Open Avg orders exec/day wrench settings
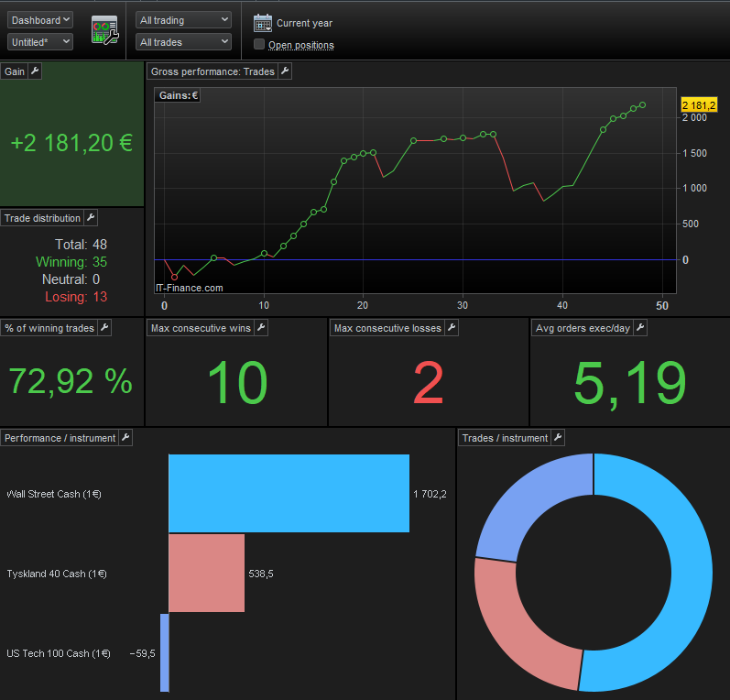The width and height of the screenshot is (730, 700). [640, 327]
